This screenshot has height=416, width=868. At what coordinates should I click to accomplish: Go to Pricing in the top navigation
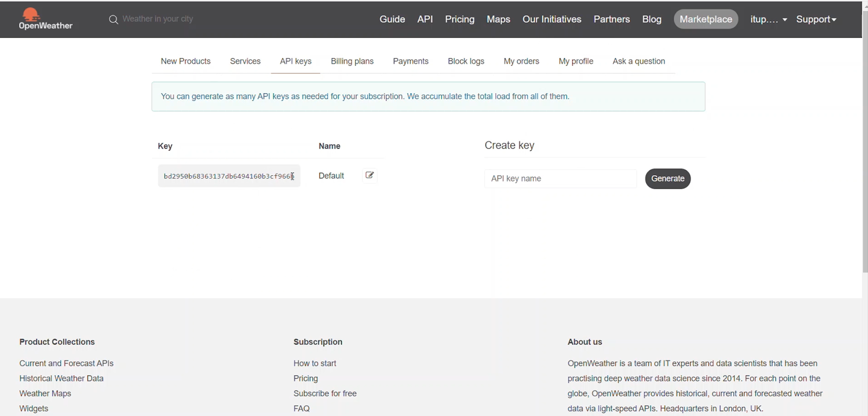point(459,19)
